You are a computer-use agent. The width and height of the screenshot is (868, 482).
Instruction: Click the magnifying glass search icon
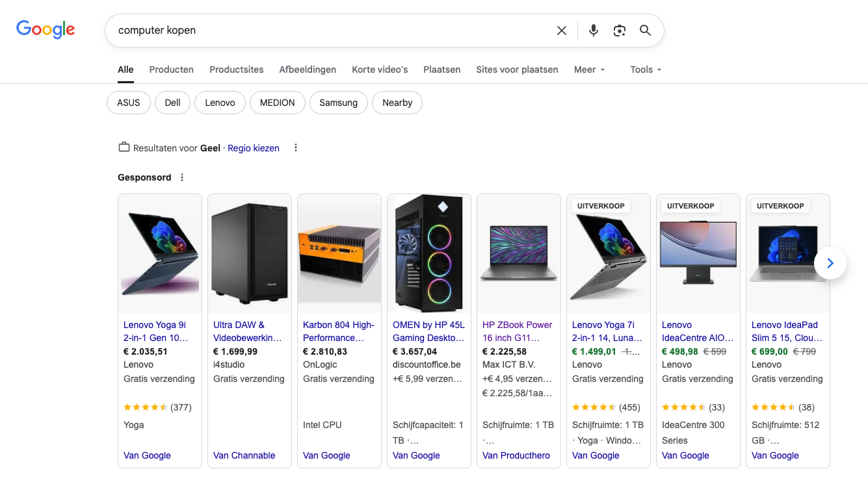[x=645, y=31]
